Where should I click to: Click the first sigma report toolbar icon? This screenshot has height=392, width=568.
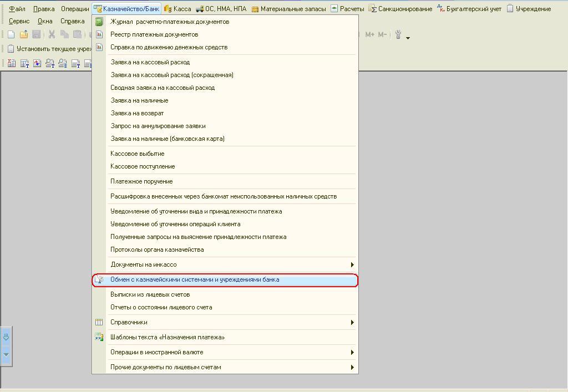[11, 64]
